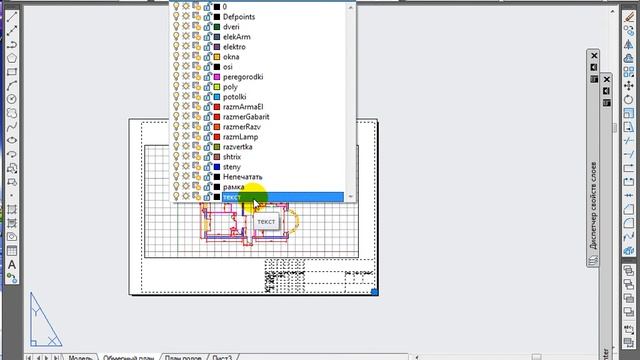Freeze the potolki layer with sun icon
Viewport: 640px width, 360px height.
[186, 97]
